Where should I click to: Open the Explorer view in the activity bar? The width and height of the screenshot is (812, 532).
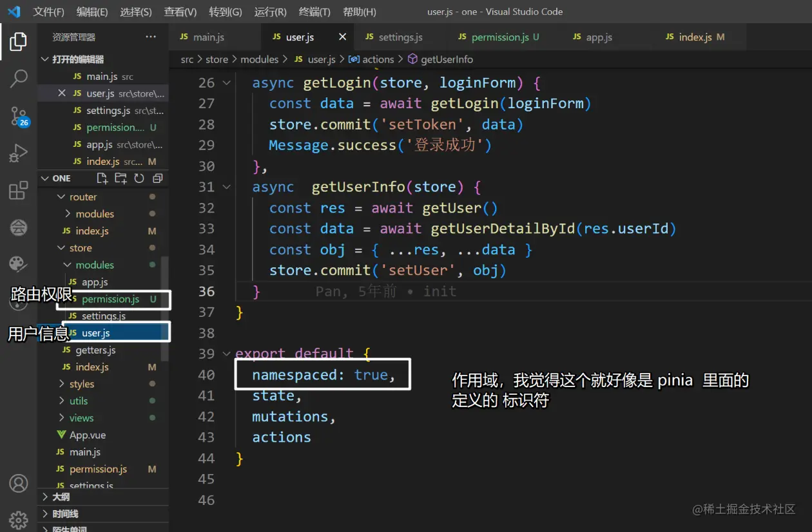(x=19, y=42)
